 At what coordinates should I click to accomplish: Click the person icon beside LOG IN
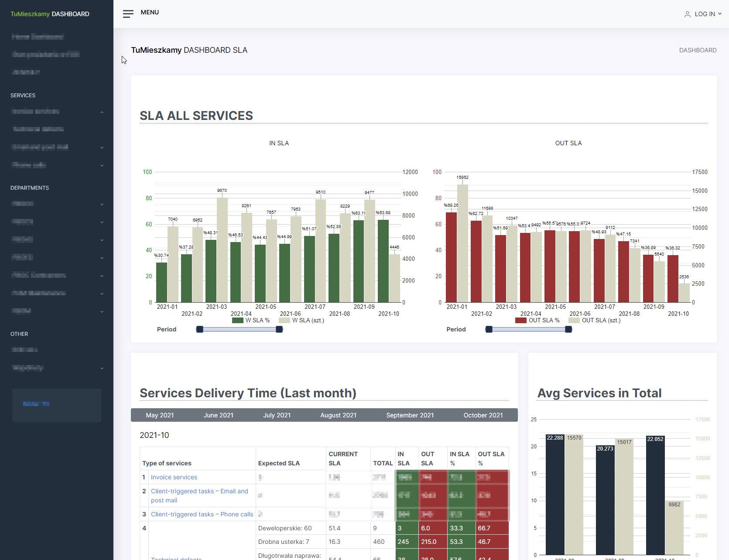688,14
